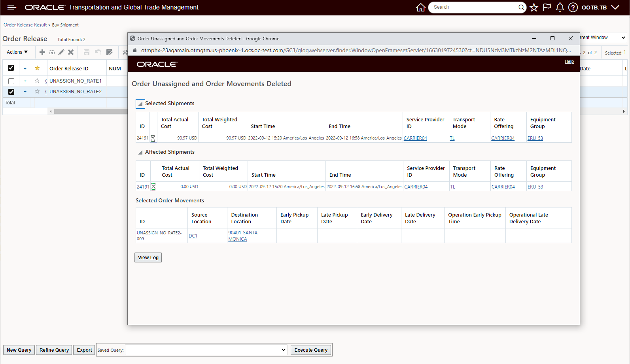Viewport: 630px width, 364px height.
Task: Open TL transport mode in Affected Shipments
Action: pyautogui.click(x=452, y=187)
